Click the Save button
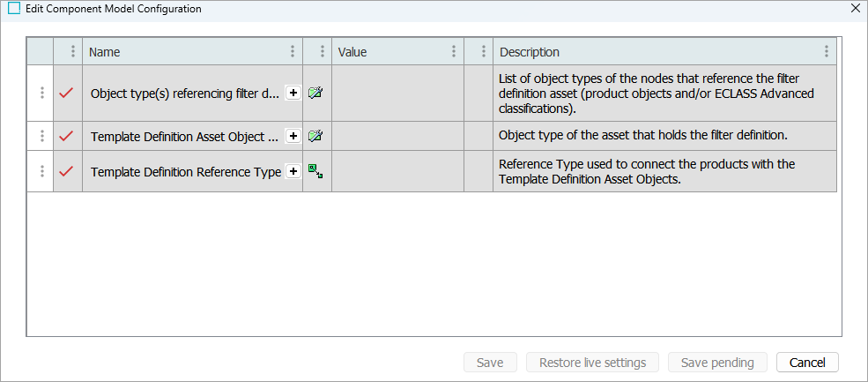The width and height of the screenshot is (868, 382). coord(490,363)
